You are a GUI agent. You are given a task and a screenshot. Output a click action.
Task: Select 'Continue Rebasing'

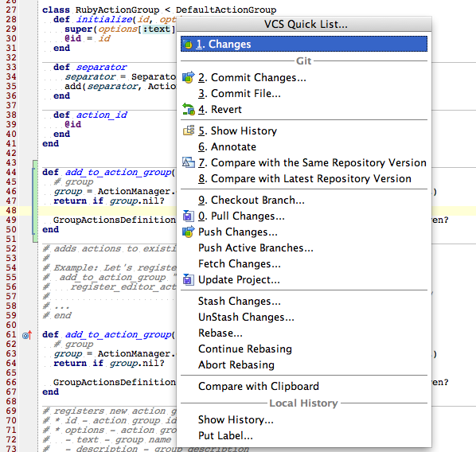tap(245, 349)
